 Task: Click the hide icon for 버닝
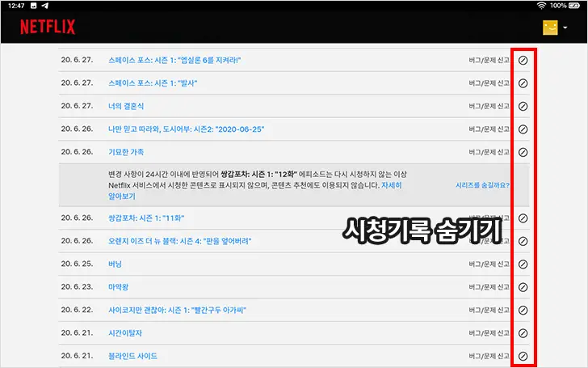click(523, 264)
